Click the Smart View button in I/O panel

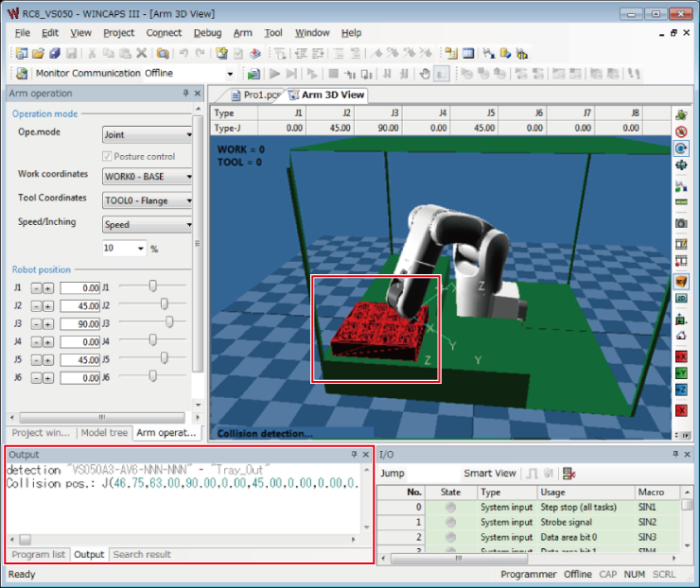tap(490, 474)
